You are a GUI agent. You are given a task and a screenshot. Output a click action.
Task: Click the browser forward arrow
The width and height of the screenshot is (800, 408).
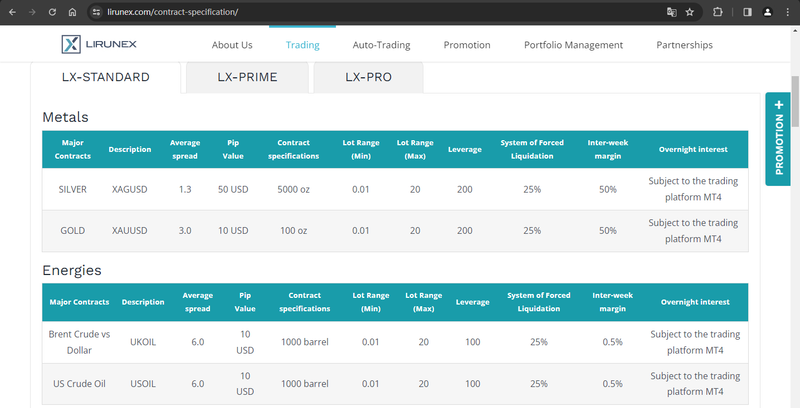coord(32,12)
